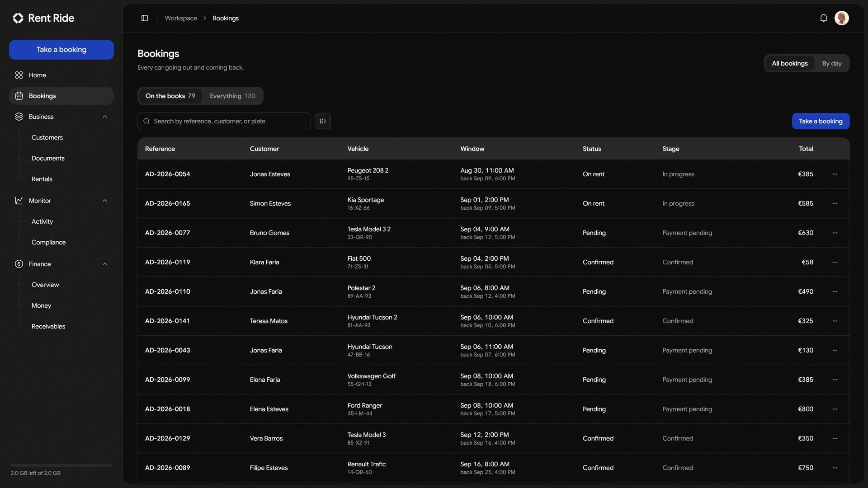The image size is (868, 488).
Task: Open Bookings in the sidebar
Action: (x=61, y=96)
